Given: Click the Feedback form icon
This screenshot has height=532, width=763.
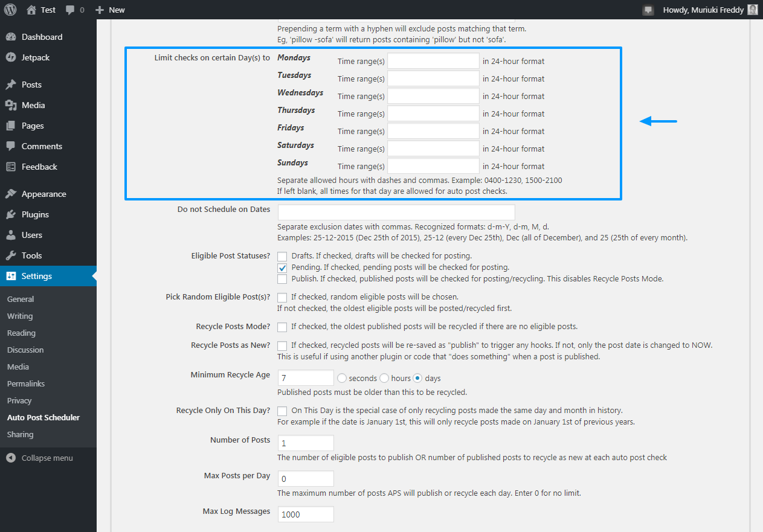Looking at the screenshot, I should point(11,167).
